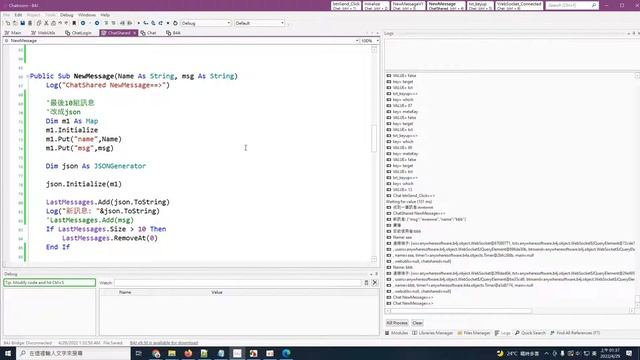Click the Restart program icon
The image size is (640, 360).
coord(175,23)
